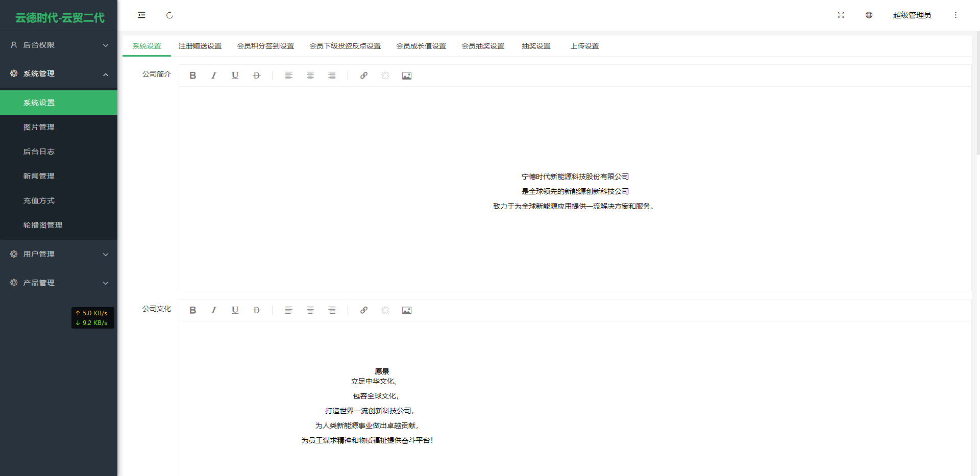Open the language globe icon
The image size is (980, 476).
click(x=869, y=15)
